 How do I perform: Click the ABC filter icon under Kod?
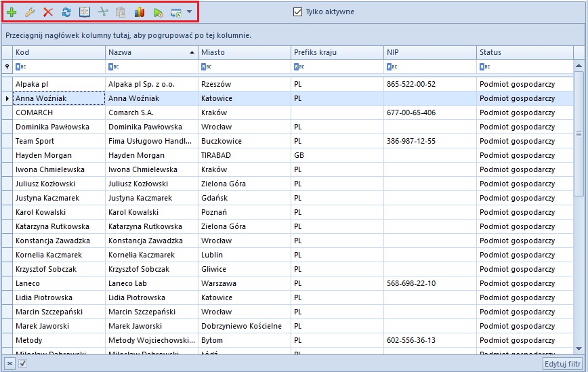20,67
